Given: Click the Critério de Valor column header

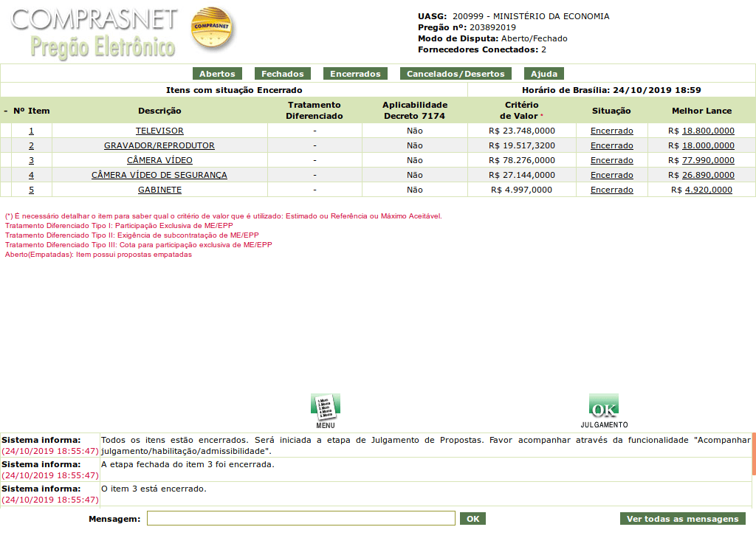Looking at the screenshot, I should (x=522, y=111).
